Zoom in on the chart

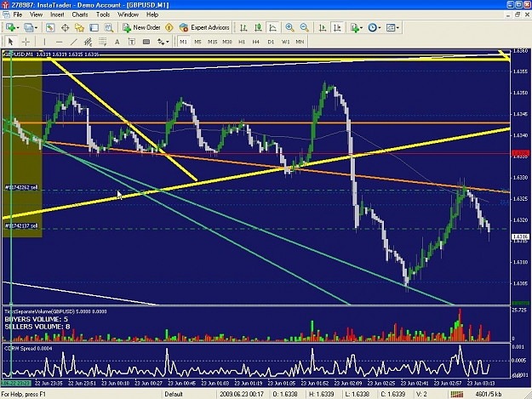click(x=289, y=28)
